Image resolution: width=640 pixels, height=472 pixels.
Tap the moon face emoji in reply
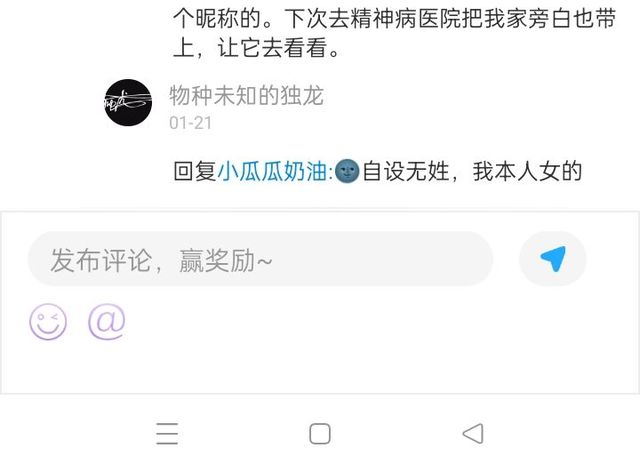point(347,171)
